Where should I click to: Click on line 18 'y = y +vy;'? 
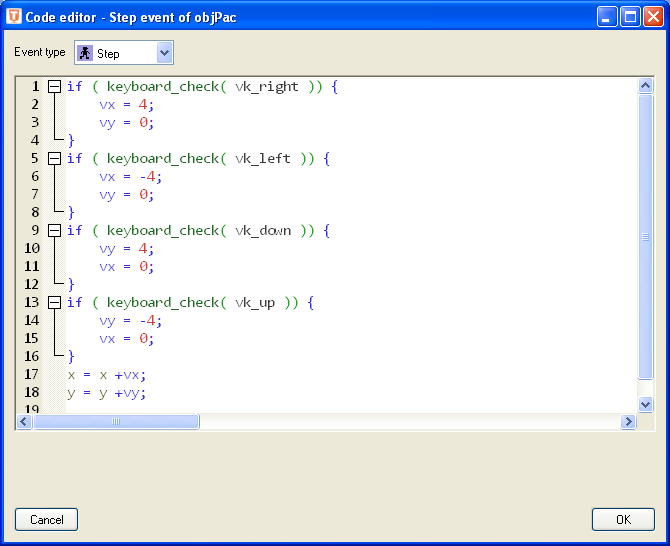coord(107,393)
